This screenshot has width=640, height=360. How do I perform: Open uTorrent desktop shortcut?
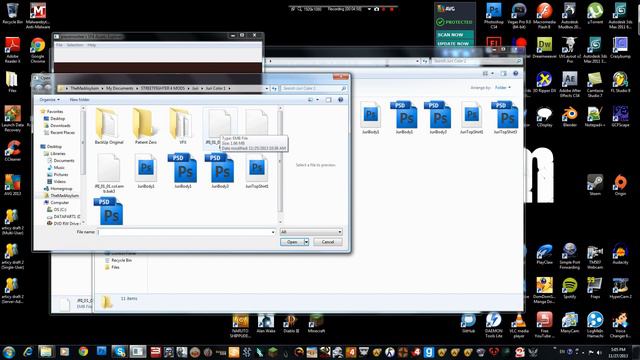tap(595, 13)
